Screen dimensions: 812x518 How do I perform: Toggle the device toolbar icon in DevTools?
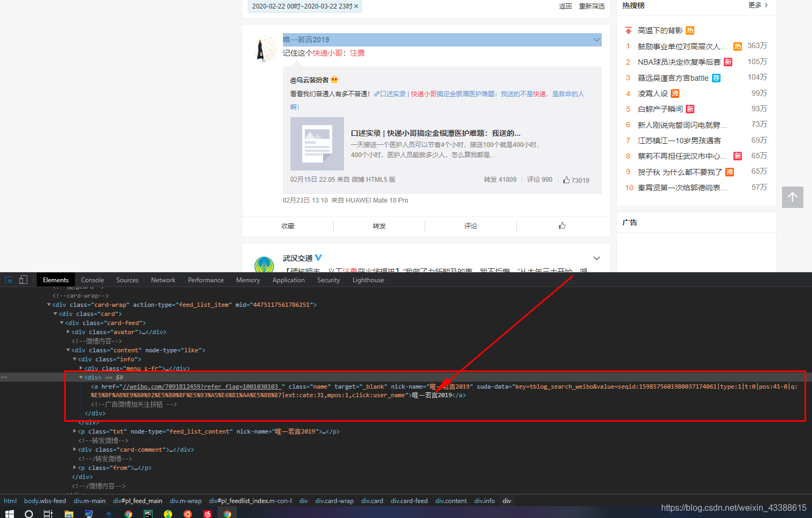point(23,280)
